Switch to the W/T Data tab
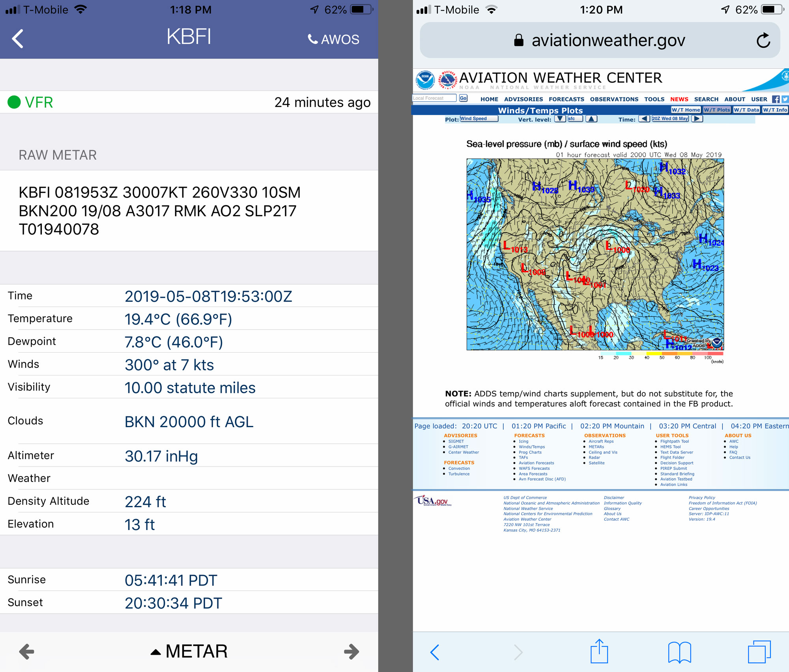789x672 pixels. pyautogui.click(x=746, y=110)
